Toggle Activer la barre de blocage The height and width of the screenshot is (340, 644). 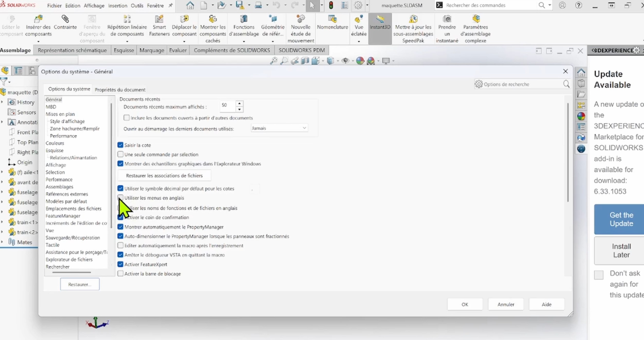coord(120,274)
